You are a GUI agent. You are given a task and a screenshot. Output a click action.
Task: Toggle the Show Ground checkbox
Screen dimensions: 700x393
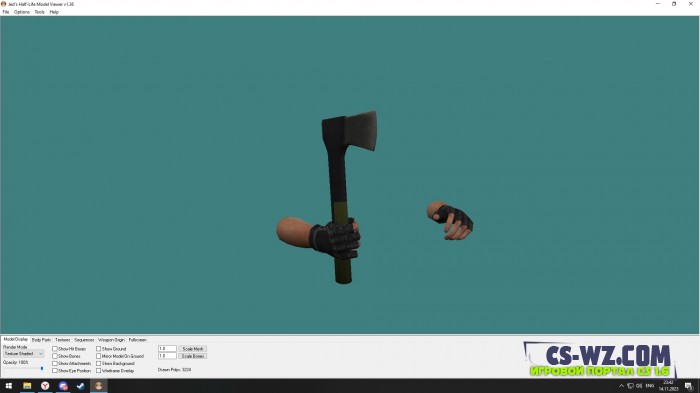[x=99, y=349]
